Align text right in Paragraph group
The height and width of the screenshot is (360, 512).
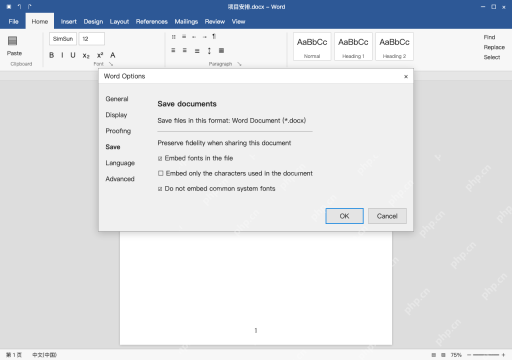pyautogui.click(x=197, y=51)
